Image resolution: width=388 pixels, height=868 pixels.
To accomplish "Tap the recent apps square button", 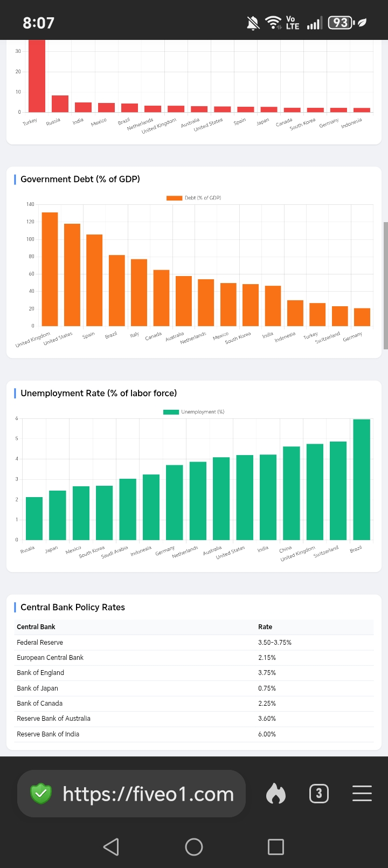I will 276,847.
